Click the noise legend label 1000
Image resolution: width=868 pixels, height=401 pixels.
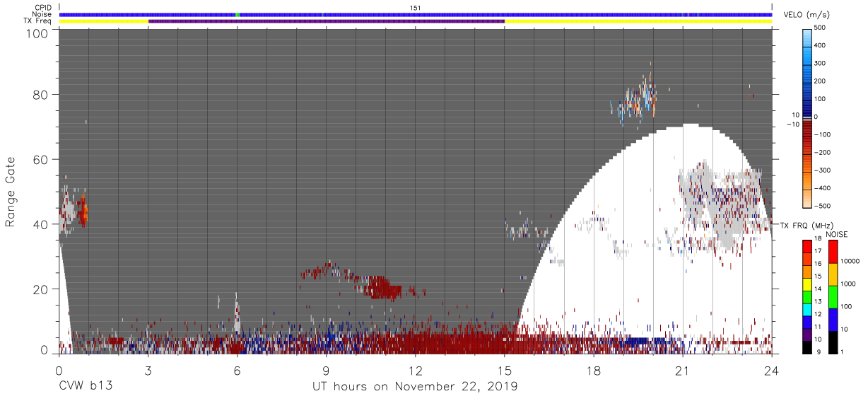pos(850,284)
